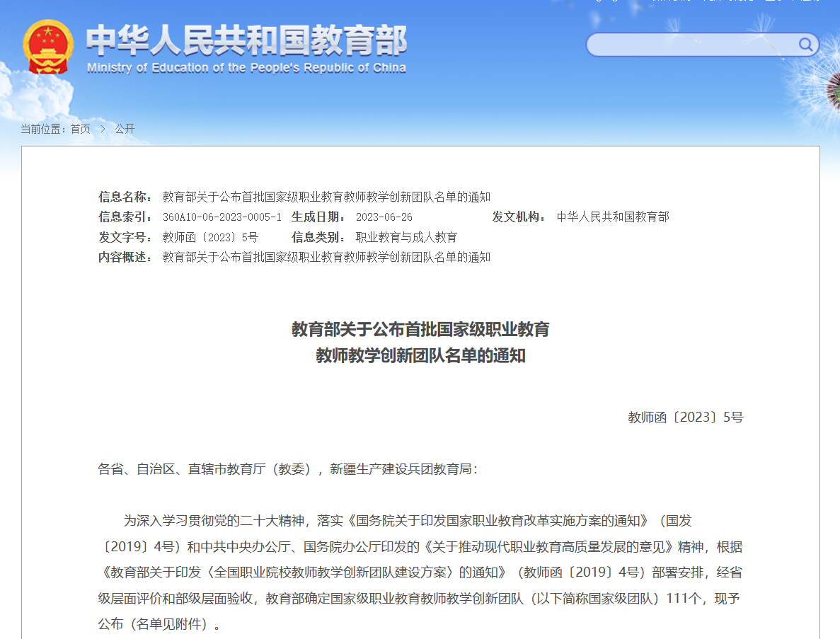Click the summary text beside 内容概述
The image size is (840, 639).
pos(326,257)
